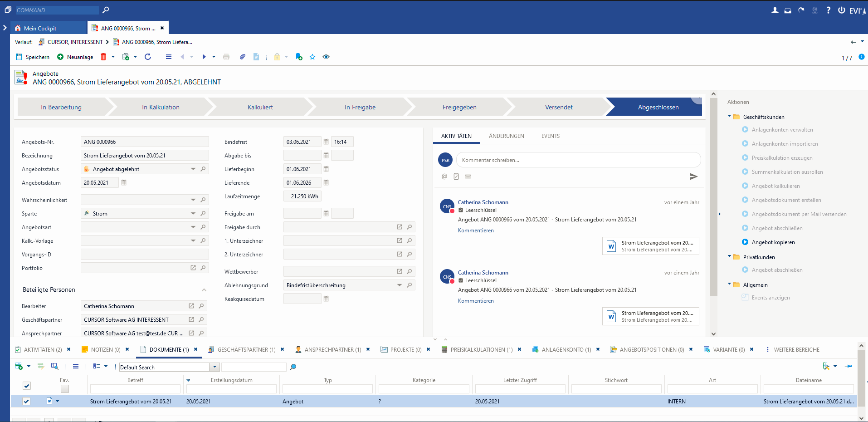Uncheck the Strom Lieferangebot document row checkbox
The width and height of the screenshot is (868, 422).
(x=26, y=402)
